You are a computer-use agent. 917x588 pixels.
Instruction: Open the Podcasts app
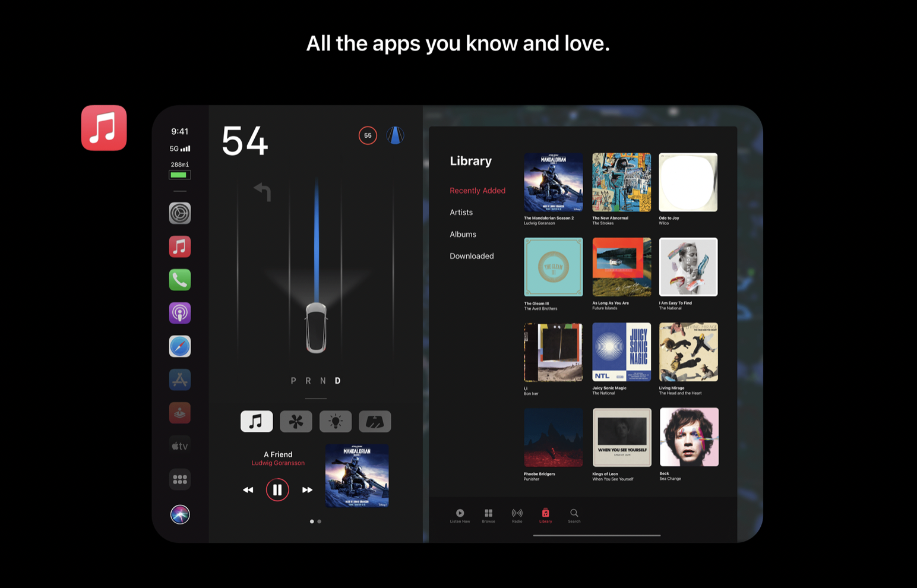(179, 313)
